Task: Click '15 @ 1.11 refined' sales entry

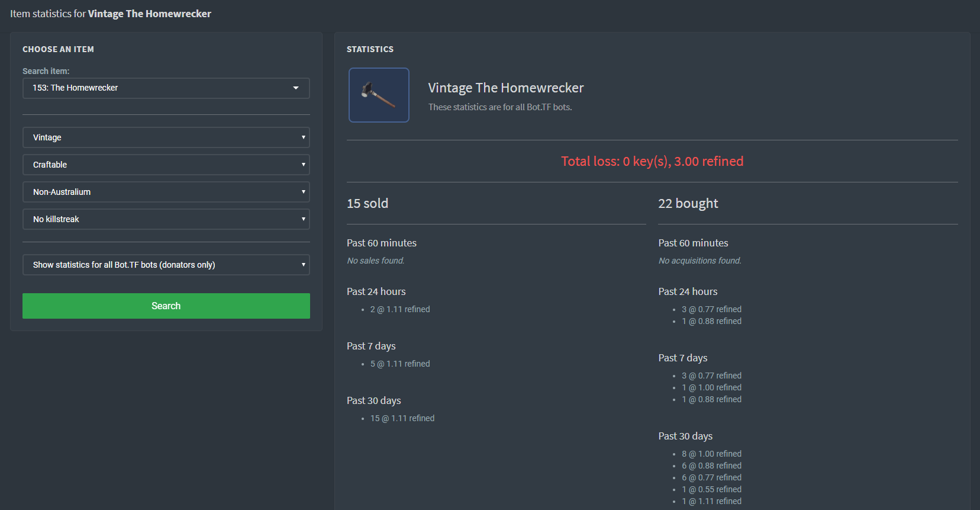Action: (x=402, y=418)
